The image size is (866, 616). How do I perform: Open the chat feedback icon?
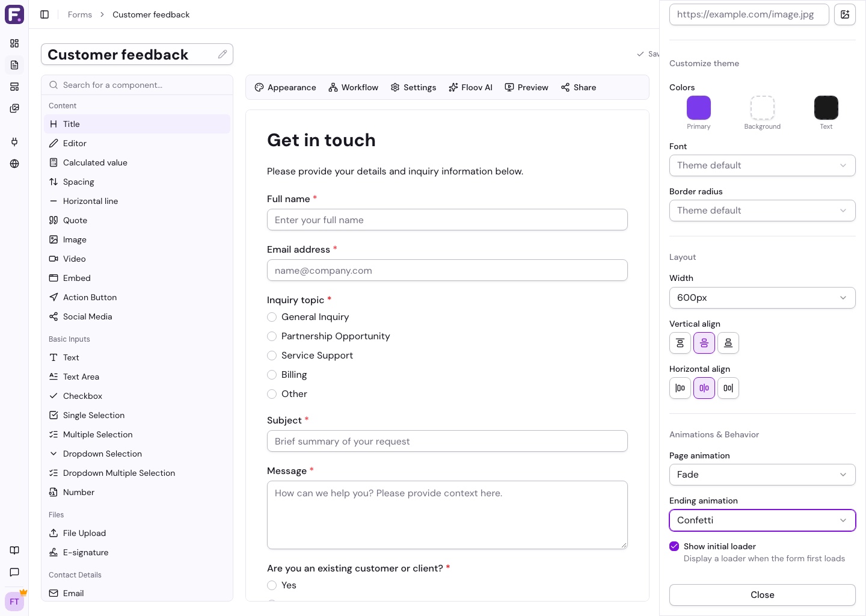[x=14, y=572]
